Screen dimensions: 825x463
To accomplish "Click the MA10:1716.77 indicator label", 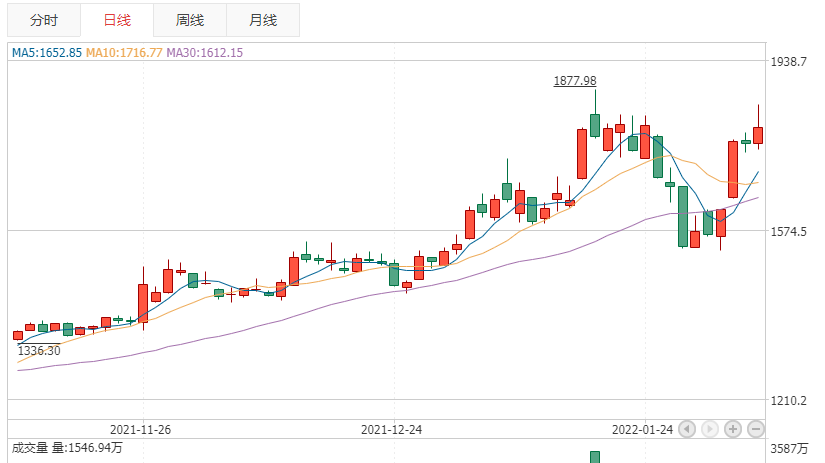I will click(x=124, y=53).
